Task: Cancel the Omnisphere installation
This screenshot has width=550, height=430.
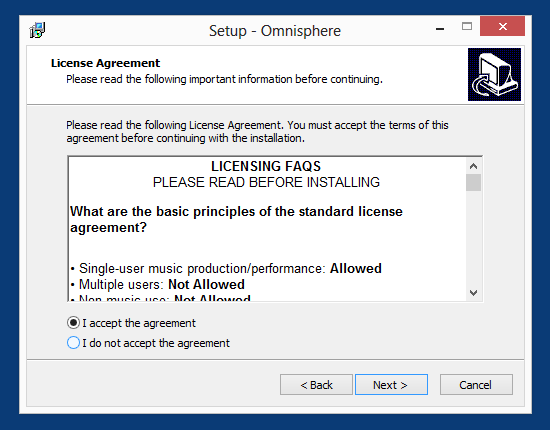Action: point(476,385)
